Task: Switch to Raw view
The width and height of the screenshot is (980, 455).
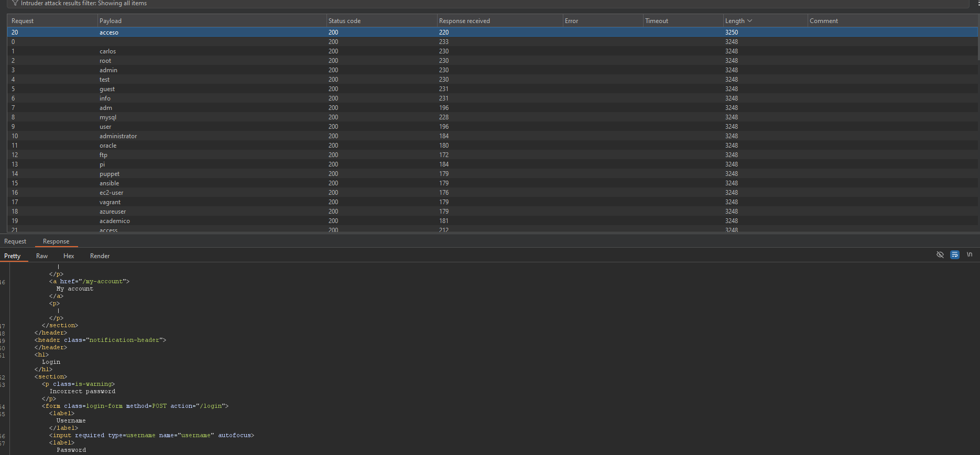Action: 42,256
